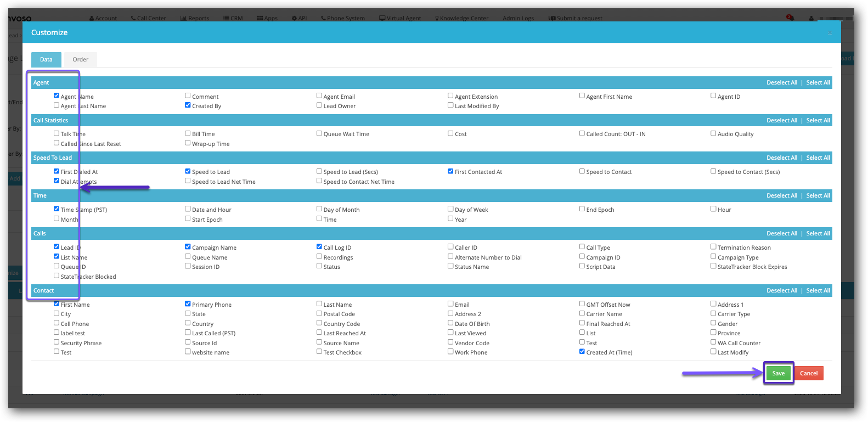Screen dimensions: 868x422
Task: Click Select All in Agent section
Action: [x=818, y=82]
